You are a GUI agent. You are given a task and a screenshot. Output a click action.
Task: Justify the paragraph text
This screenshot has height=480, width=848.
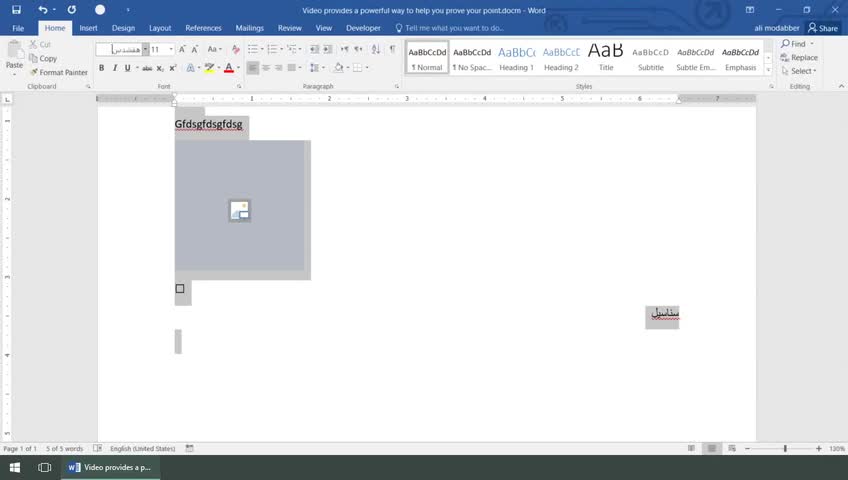292,68
